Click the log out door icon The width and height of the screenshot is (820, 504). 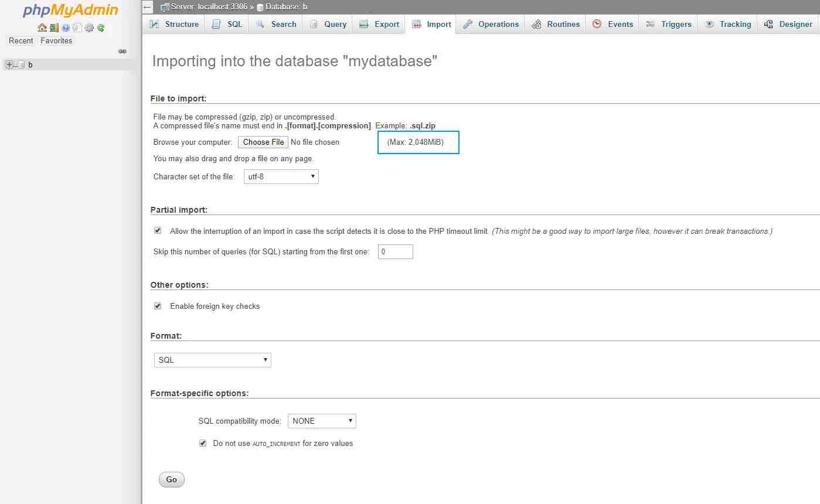tap(54, 28)
